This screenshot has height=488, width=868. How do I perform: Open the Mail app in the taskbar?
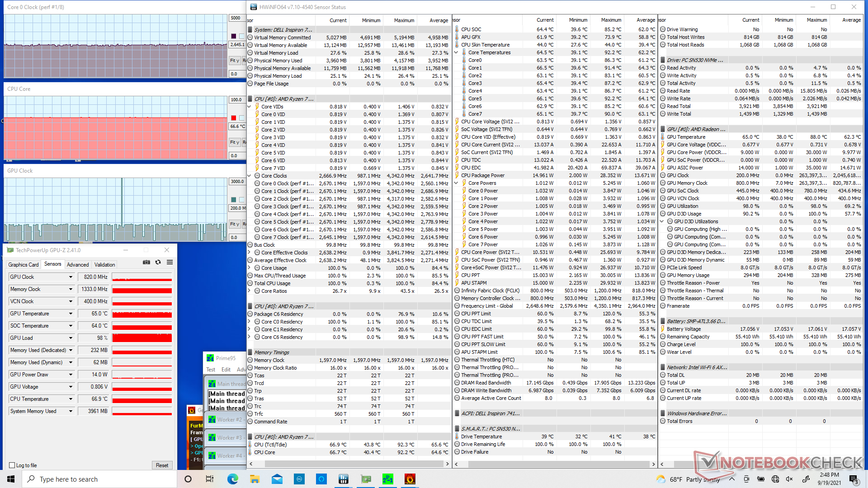(x=277, y=479)
